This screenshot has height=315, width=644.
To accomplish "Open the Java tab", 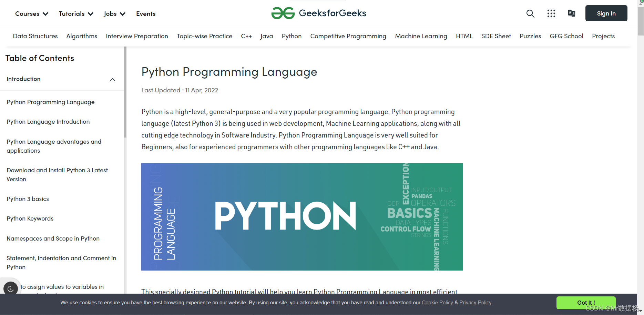I will coord(267,36).
